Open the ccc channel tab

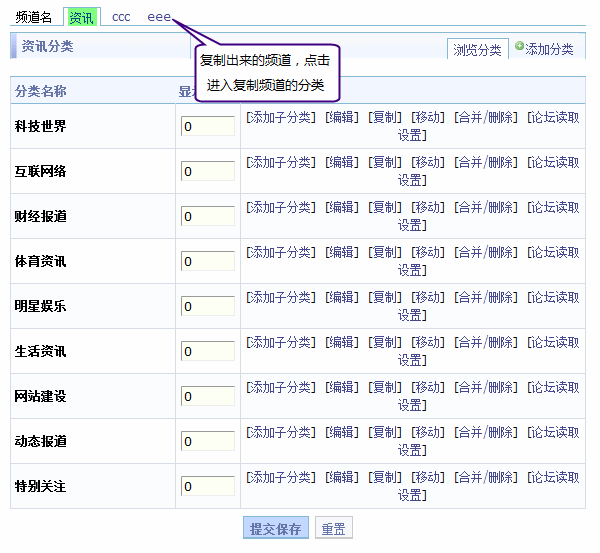121,17
